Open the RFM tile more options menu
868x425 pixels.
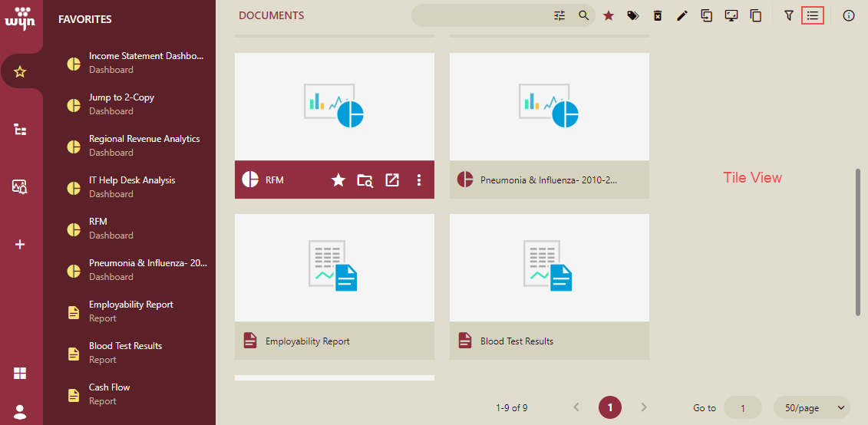(419, 180)
